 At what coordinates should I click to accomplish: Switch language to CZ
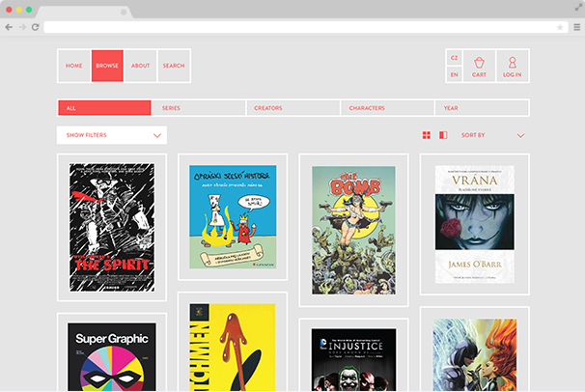(454, 58)
